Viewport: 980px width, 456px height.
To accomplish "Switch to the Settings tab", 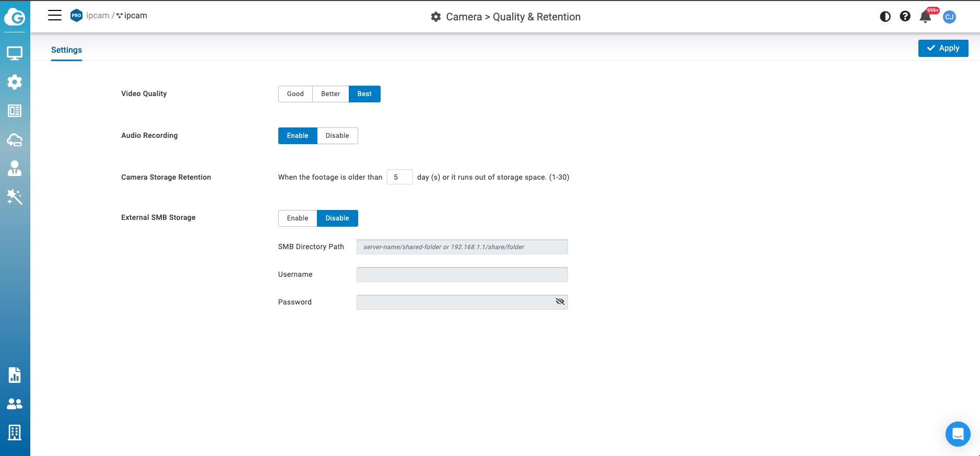I will (66, 50).
